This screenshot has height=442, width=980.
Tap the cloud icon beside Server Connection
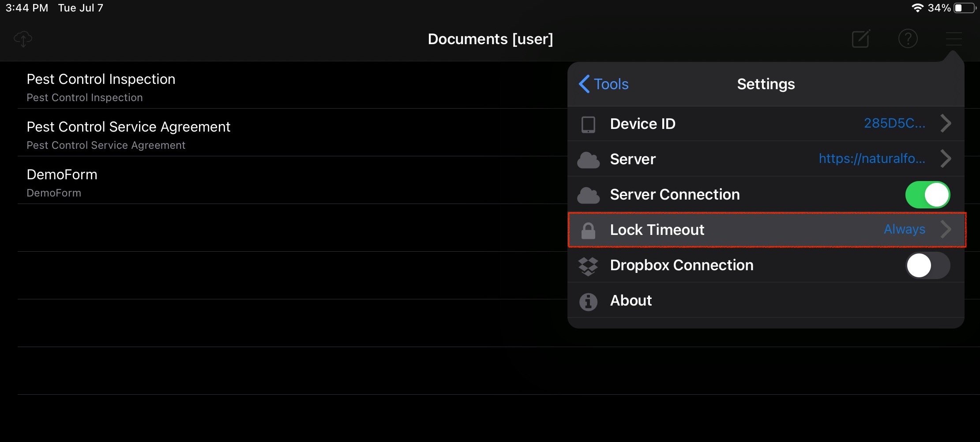(x=588, y=195)
